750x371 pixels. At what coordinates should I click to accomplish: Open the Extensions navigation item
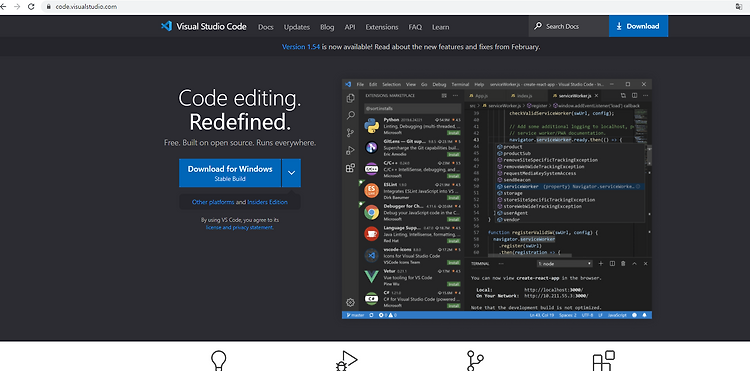(x=382, y=27)
